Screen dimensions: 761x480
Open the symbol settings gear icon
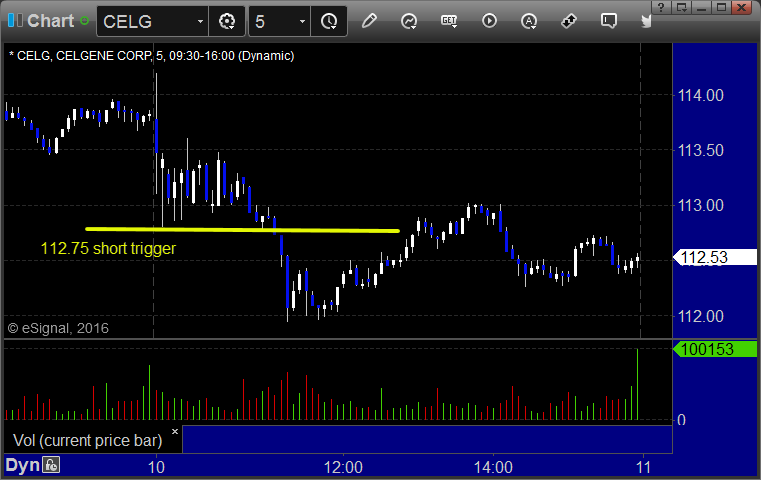[x=227, y=21]
